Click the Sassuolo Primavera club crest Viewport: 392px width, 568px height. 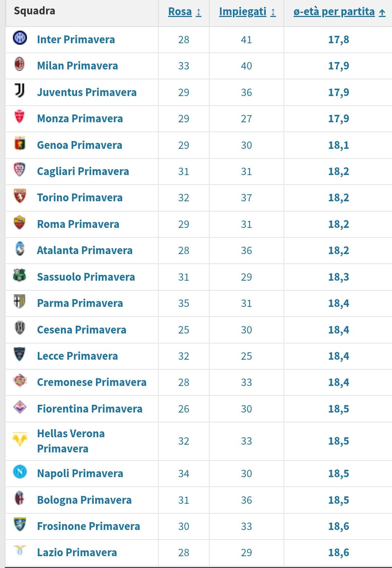coord(20,275)
